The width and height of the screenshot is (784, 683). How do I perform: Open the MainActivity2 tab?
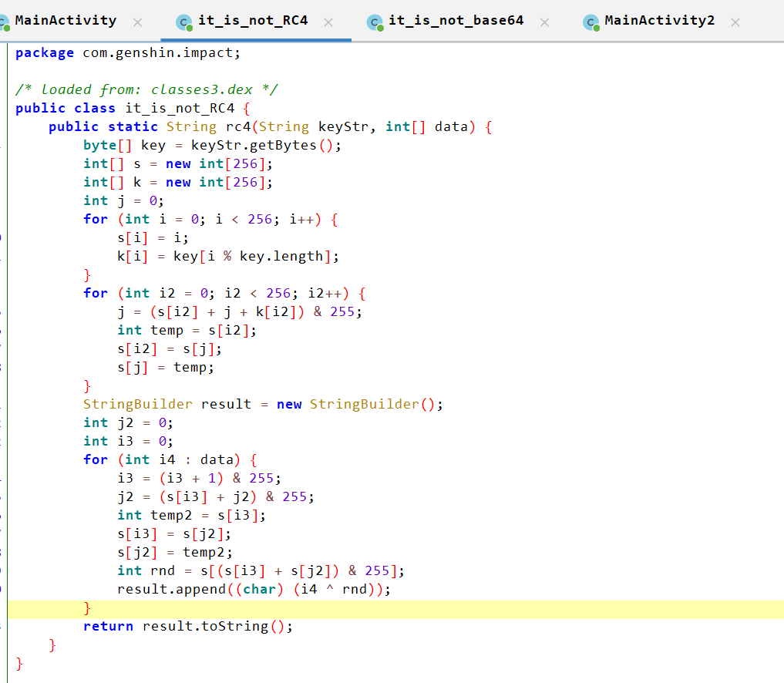(x=659, y=21)
